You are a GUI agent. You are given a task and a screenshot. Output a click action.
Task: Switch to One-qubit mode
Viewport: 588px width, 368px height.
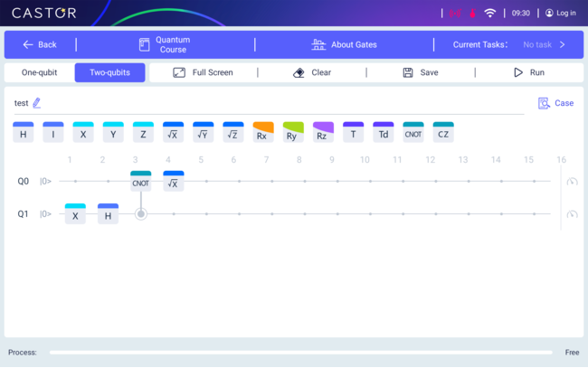[x=39, y=72]
